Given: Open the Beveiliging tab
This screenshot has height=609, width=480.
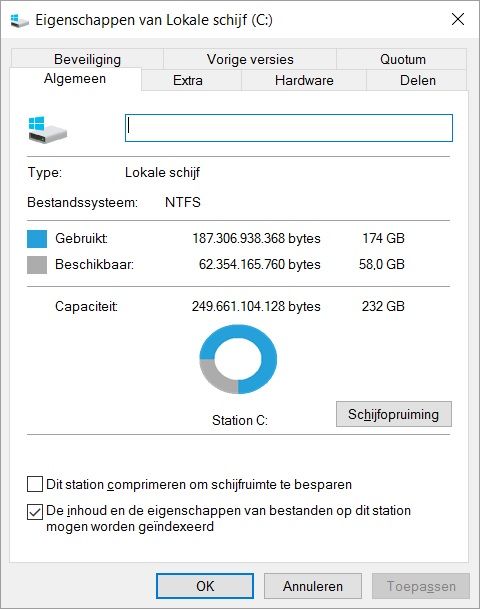Looking at the screenshot, I should (87, 59).
